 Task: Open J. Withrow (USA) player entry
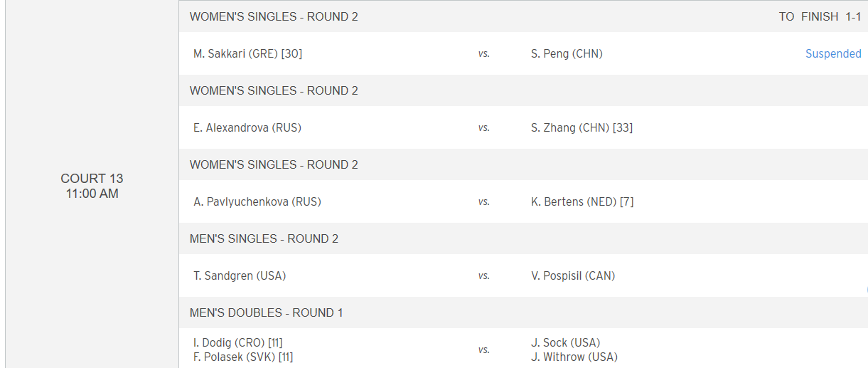pyautogui.click(x=574, y=357)
